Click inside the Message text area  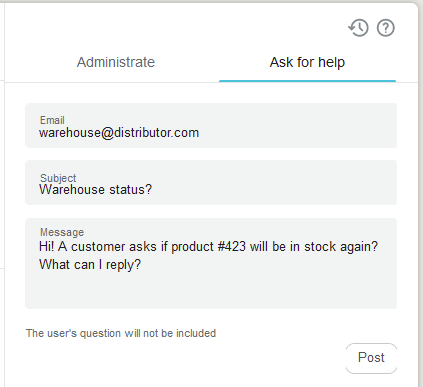211,263
